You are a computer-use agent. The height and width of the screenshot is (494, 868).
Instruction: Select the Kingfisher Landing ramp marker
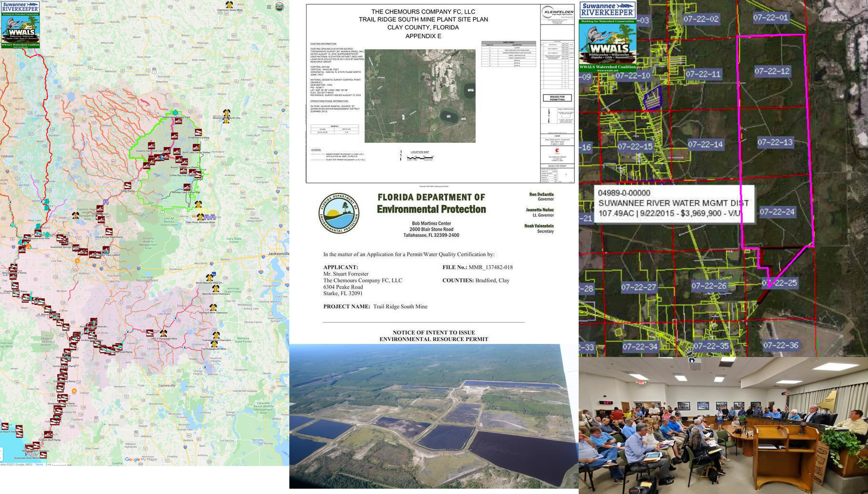coord(198,133)
